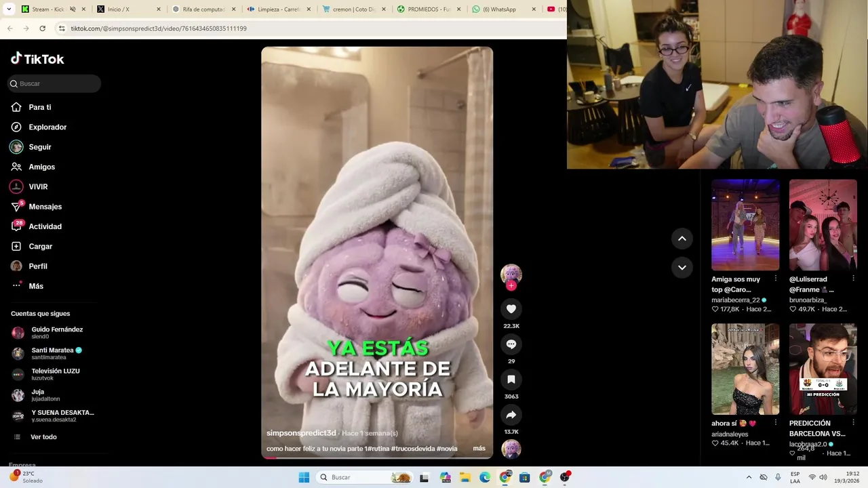Close the Inicio / X tab
This screenshot has width=868, height=488.
click(x=159, y=9)
